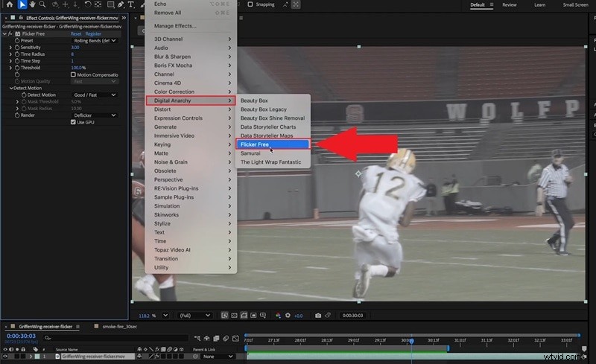596x364 pixels.
Task: Select the Pen tool
Action: tap(121, 4)
